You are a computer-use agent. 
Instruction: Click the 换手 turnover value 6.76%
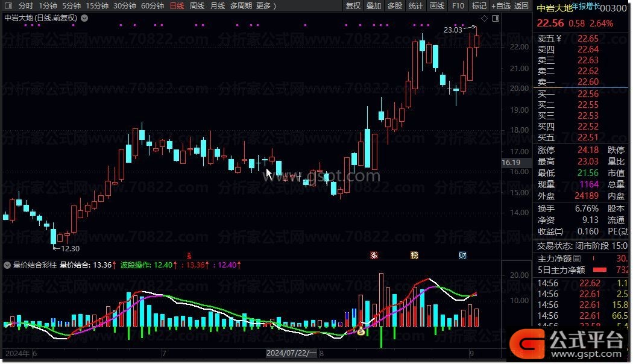(x=587, y=209)
